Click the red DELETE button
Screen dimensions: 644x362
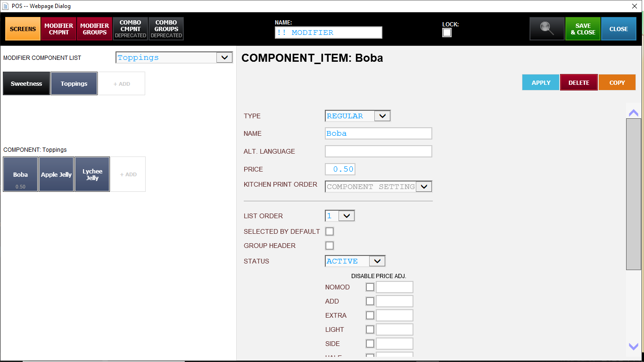point(578,82)
